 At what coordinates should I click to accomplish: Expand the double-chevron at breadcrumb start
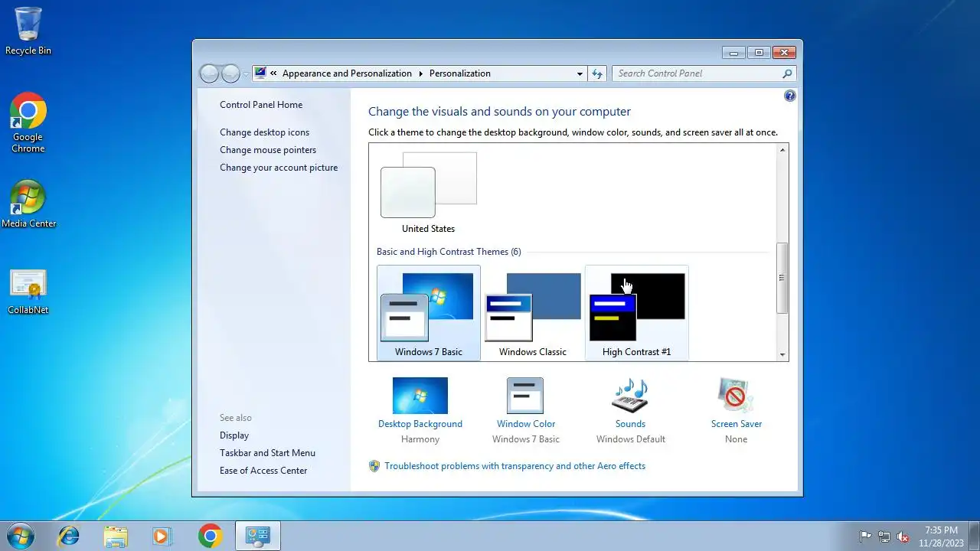[273, 73]
